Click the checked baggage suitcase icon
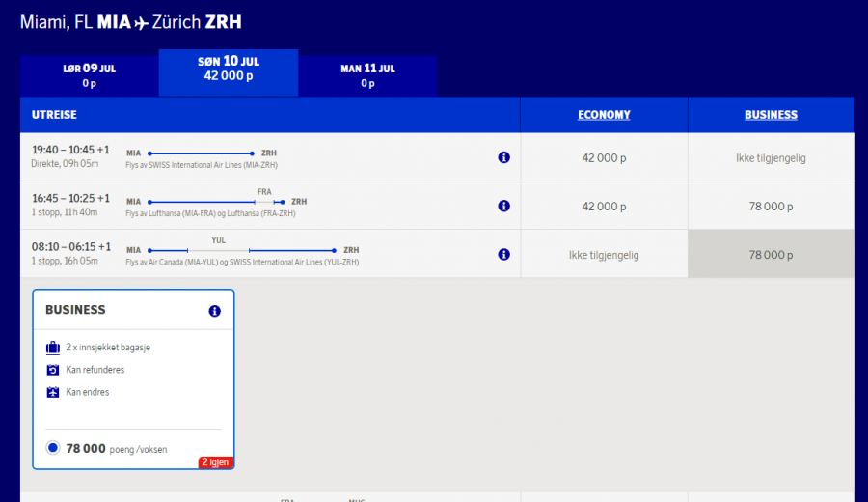The image size is (868, 502). (53, 348)
